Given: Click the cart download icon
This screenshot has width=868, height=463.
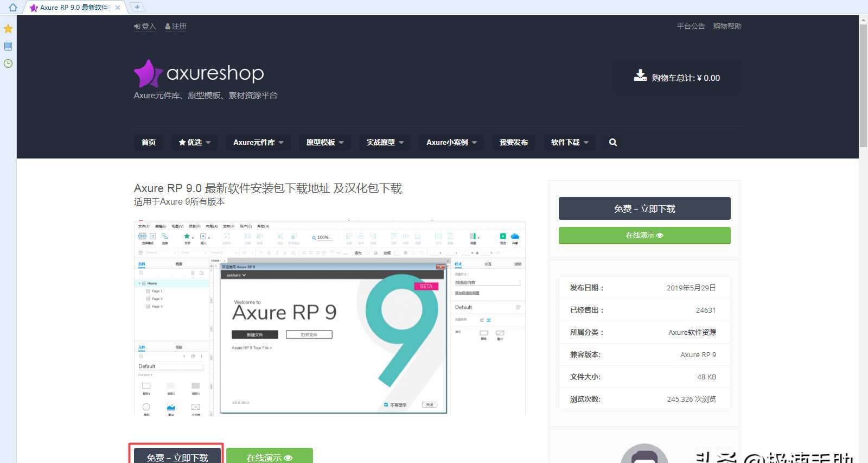Looking at the screenshot, I should pos(640,75).
